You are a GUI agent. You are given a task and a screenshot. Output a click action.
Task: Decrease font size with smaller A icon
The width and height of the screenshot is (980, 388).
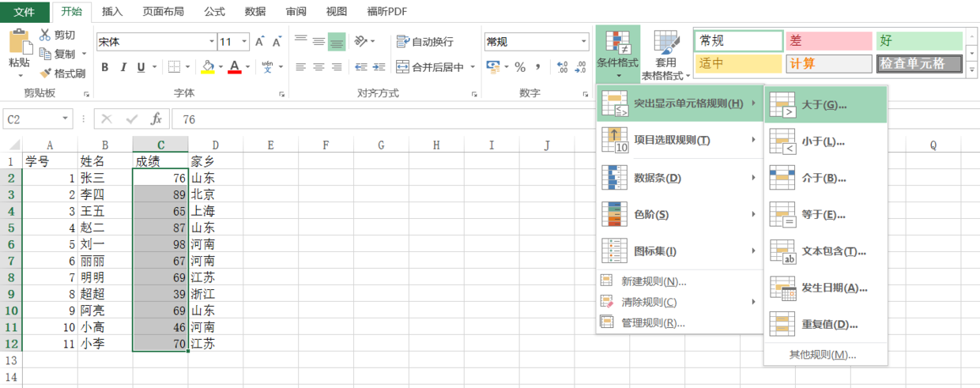277,42
